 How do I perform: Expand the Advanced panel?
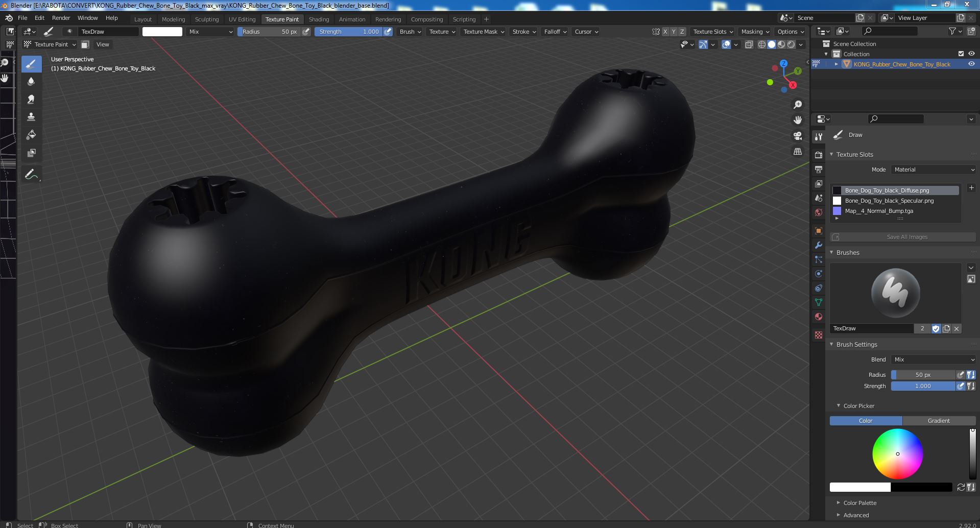(856, 515)
